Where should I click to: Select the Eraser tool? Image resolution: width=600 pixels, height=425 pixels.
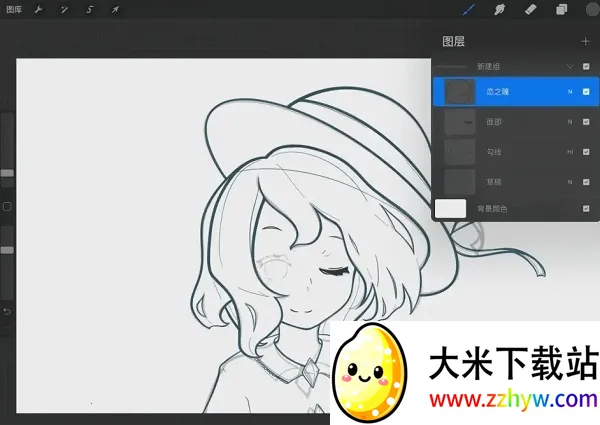point(530,10)
